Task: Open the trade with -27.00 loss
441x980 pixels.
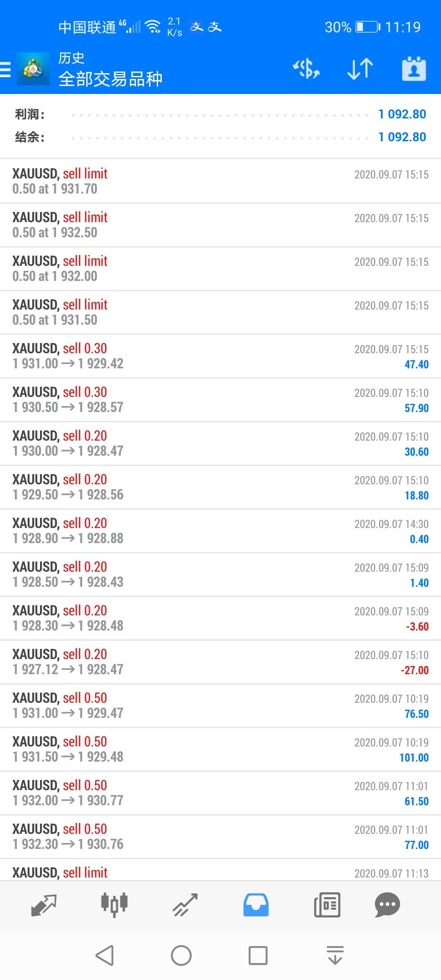Action: click(220, 661)
